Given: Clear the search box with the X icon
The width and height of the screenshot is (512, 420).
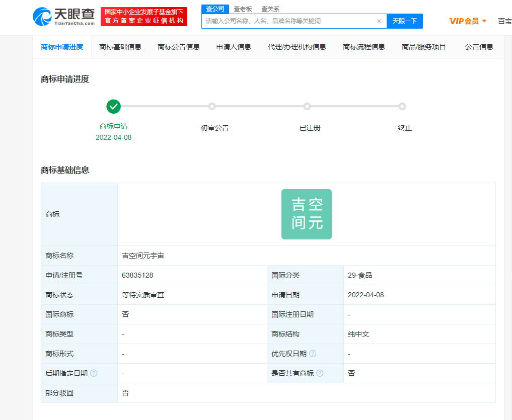Looking at the screenshot, I should [379, 21].
